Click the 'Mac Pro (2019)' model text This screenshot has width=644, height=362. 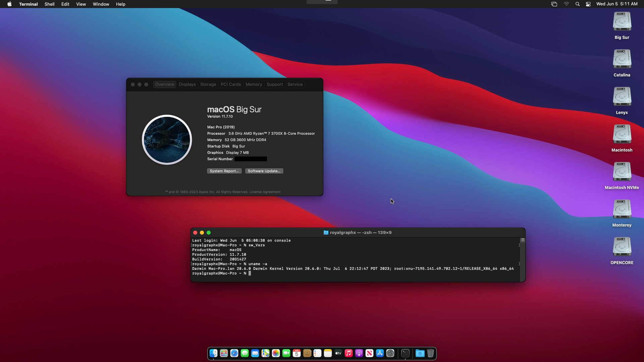221,127
